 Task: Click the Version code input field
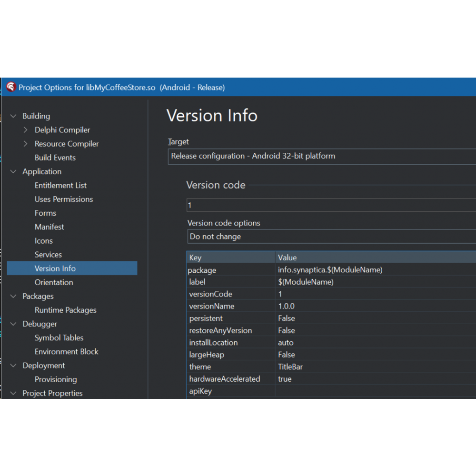click(x=331, y=206)
